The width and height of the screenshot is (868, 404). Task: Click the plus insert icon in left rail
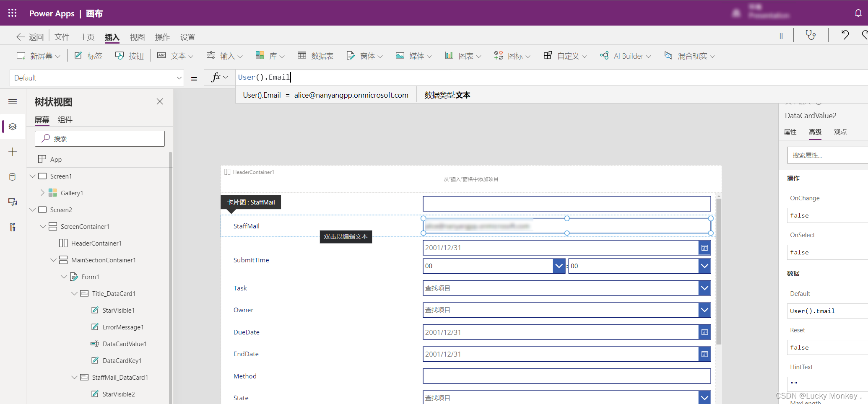click(13, 152)
